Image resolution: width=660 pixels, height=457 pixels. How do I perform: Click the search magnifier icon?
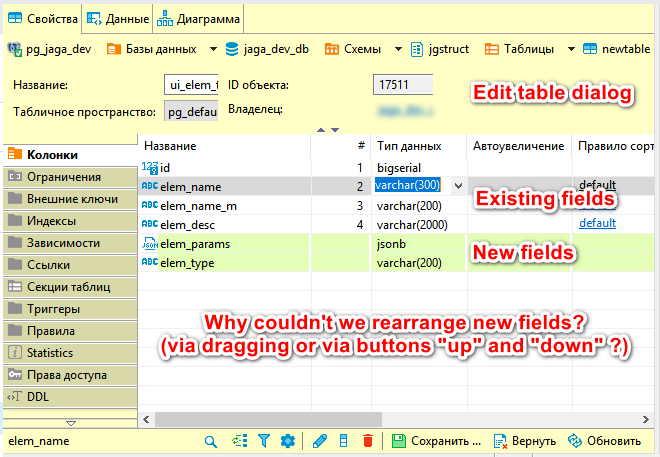(211, 441)
